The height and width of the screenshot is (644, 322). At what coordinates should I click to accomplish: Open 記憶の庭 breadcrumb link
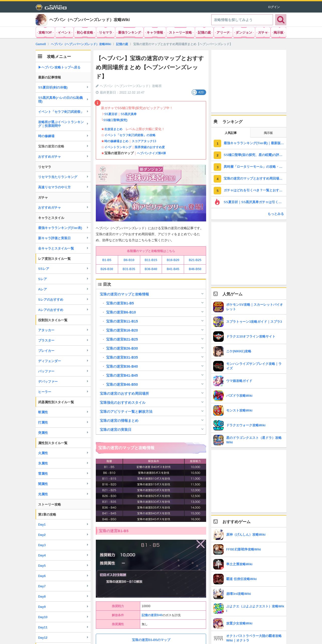click(x=122, y=44)
